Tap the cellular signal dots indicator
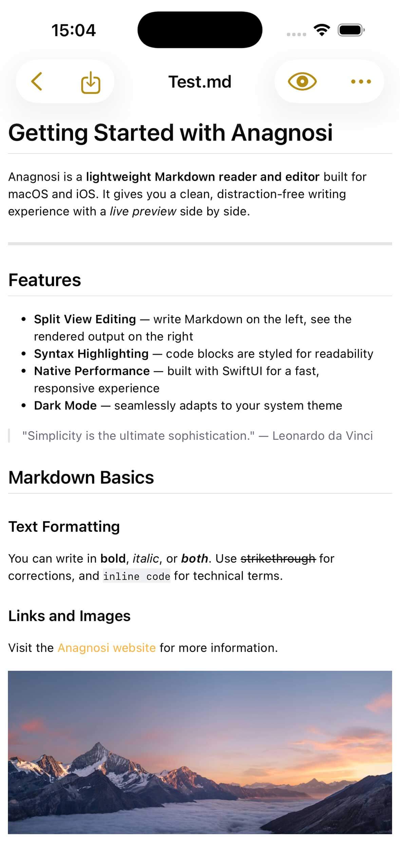 point(295,34)
